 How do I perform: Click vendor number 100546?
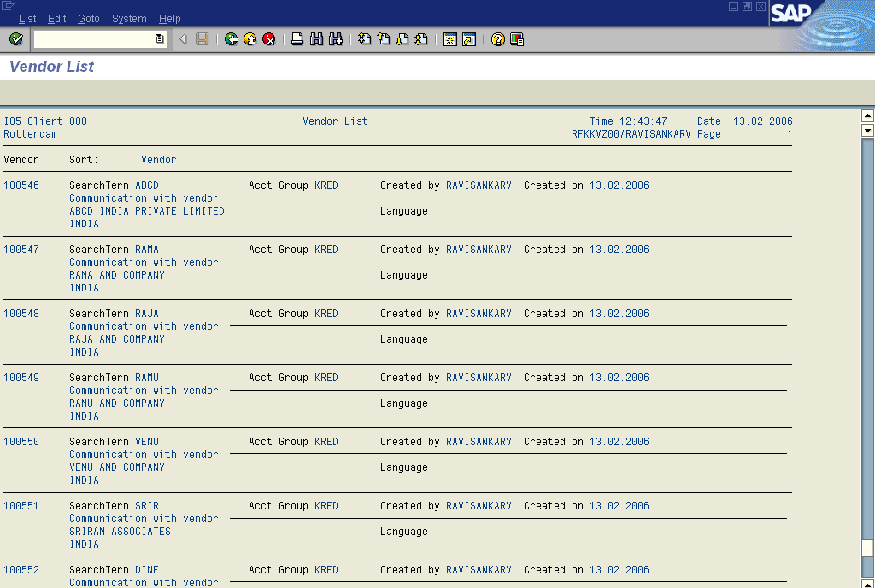tap(21, 185)
